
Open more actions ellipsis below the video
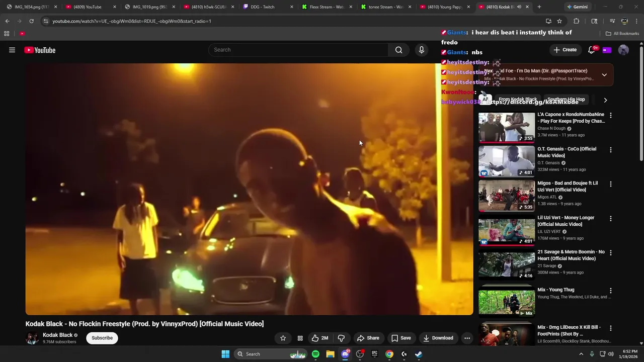click(467, 338)
